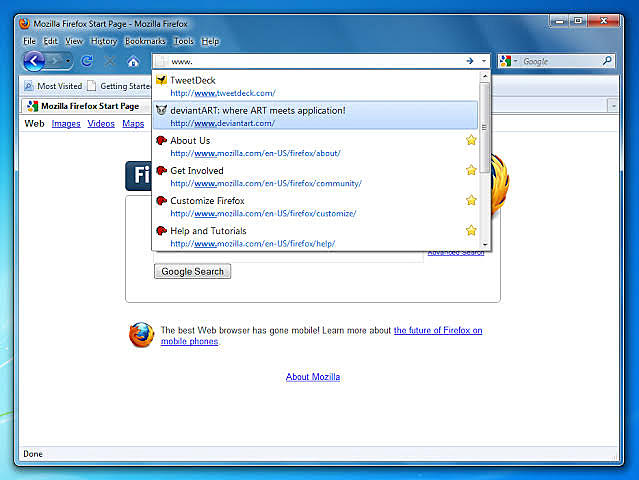639x480 pixels.
Task: Click the deviantART favicon
Action: 161,110
